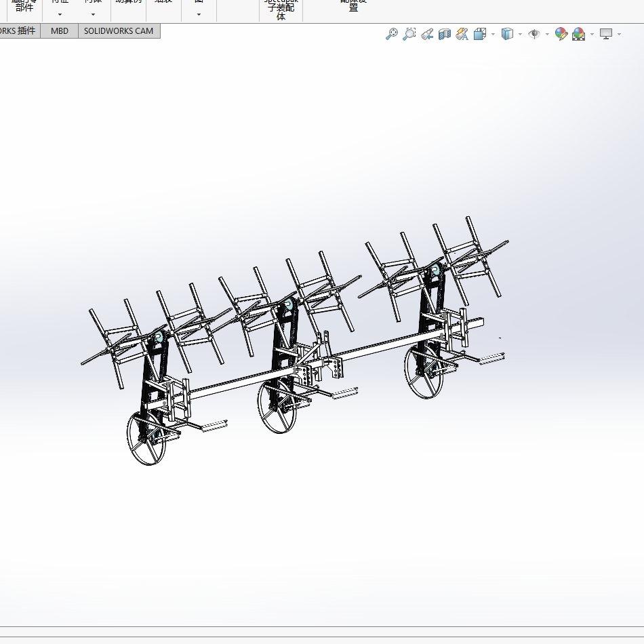Viewport: 644px width, 644px height.
Task: Click the Zoom to Fit magnifier icon
Action: 391,34
